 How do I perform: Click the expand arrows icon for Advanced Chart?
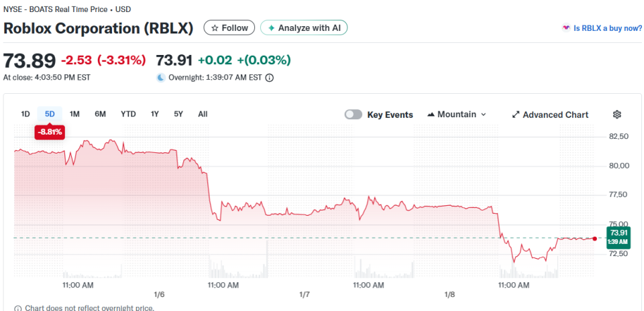pyautogui.click(x=516, y=115)
